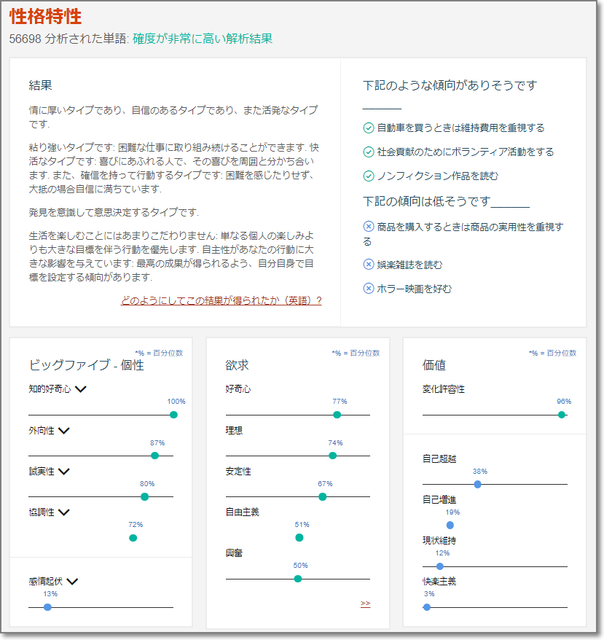Click the 自己超越 38% slider marker
The width and height of the screenshot is (604, 640).
478,484
